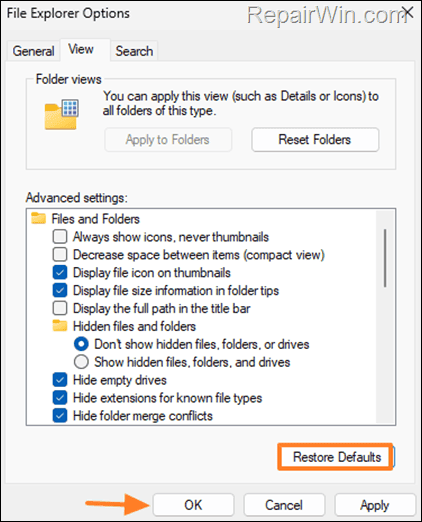Switch to the General tab
Screen dimensions: 422x522
33,51
